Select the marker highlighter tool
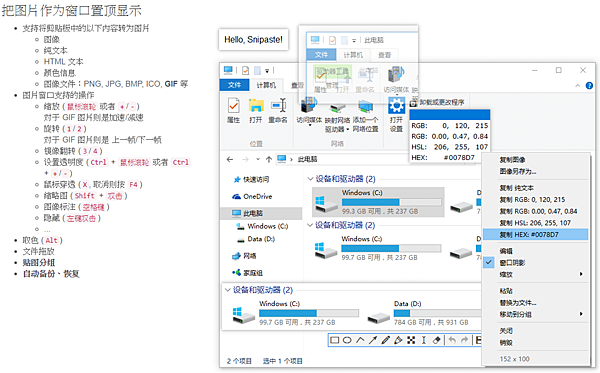This screenshot has height=373, width=600. coord(398,340)
